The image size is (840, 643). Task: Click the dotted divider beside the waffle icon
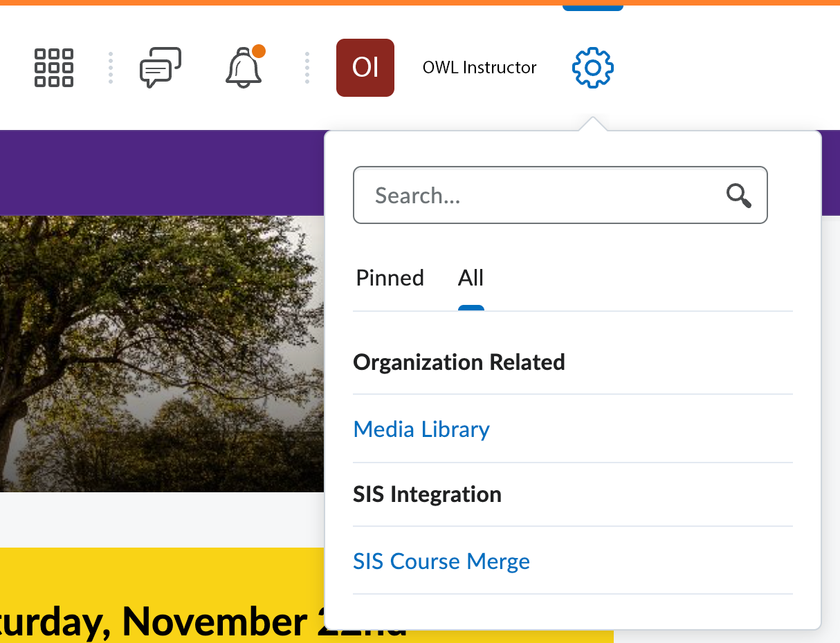[x=110, y=67]
